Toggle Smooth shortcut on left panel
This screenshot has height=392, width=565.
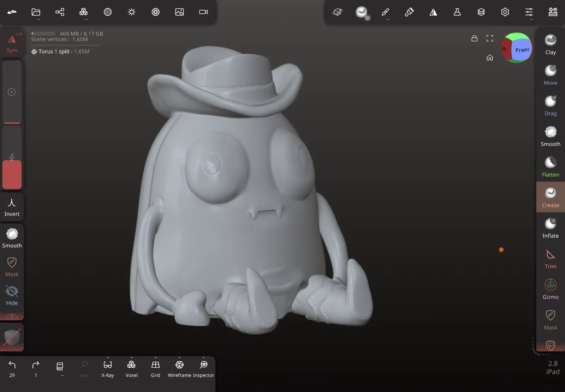(12, 238)
